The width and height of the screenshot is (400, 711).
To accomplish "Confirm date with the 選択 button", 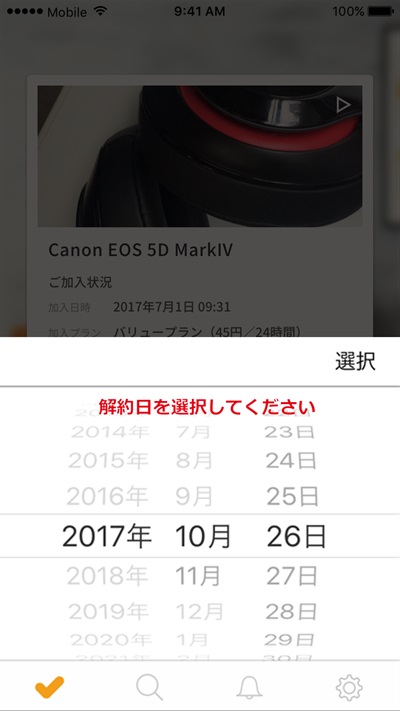I will point(355,361).
